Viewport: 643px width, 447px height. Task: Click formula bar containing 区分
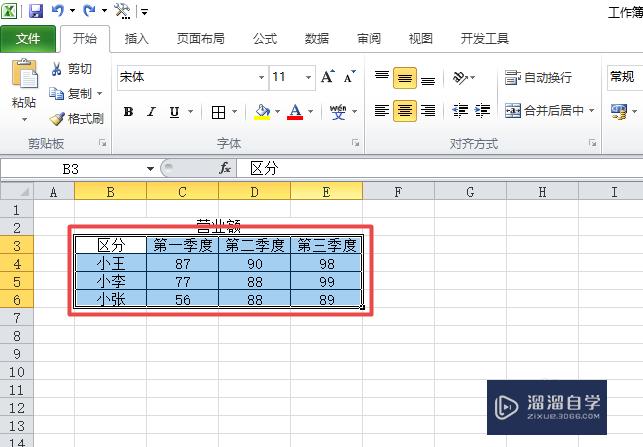(x=440, y=169)
